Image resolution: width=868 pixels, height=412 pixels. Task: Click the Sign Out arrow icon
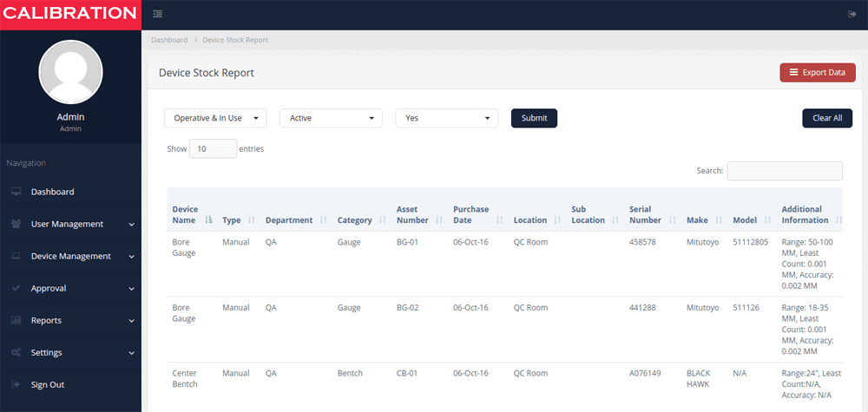(16, 384)
